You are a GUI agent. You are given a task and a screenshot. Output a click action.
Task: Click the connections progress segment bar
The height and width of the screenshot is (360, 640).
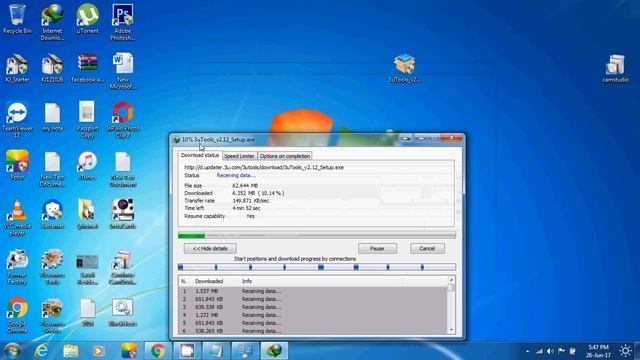click(x=317, y=267)
